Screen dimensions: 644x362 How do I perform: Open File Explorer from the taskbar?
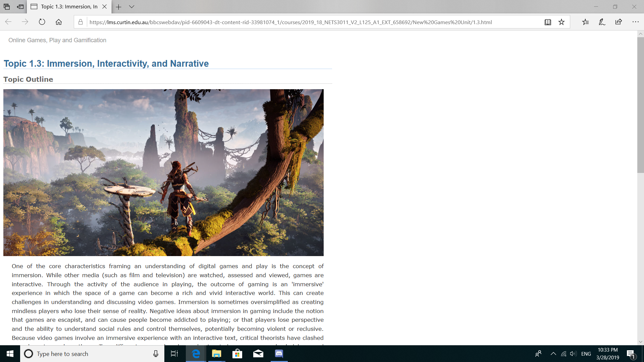pyautogui.click(x=217, y=354)
